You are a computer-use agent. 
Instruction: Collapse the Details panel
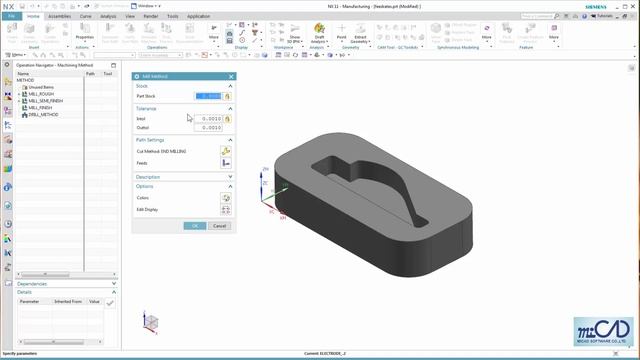click(x=114, y=292)
